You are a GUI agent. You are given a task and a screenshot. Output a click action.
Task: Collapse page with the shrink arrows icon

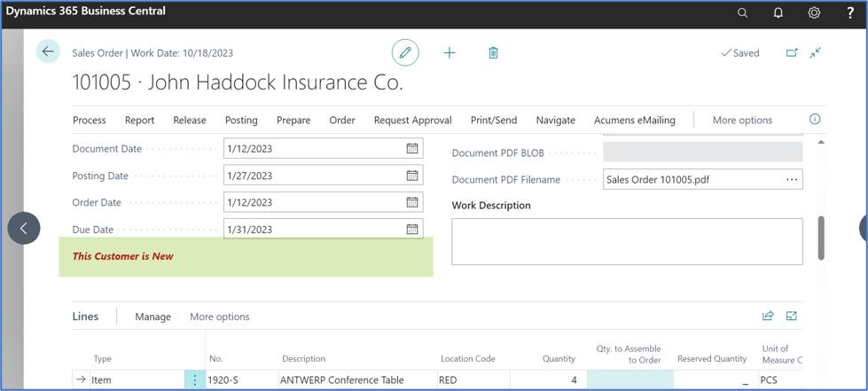815,52
